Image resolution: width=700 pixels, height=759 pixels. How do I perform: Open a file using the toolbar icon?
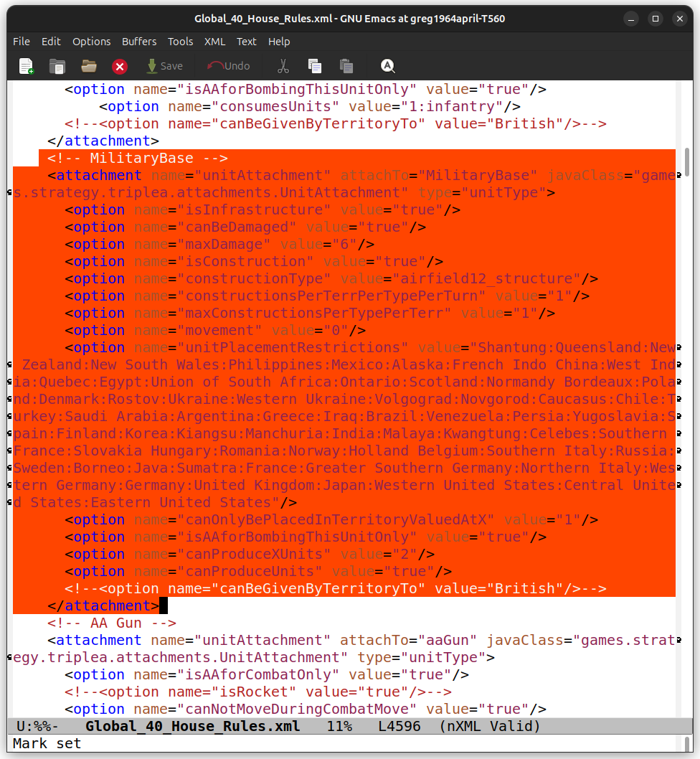coord(57,66)
